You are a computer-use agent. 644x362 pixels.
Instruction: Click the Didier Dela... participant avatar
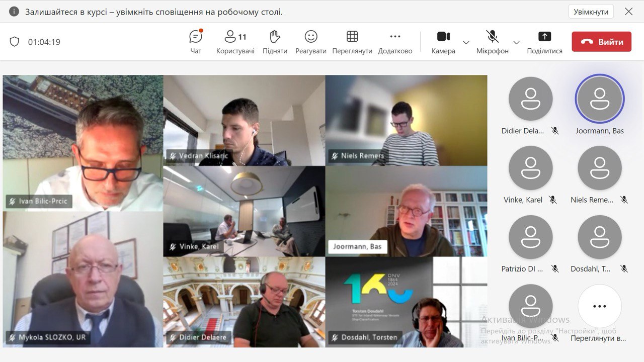coord(530,99)
